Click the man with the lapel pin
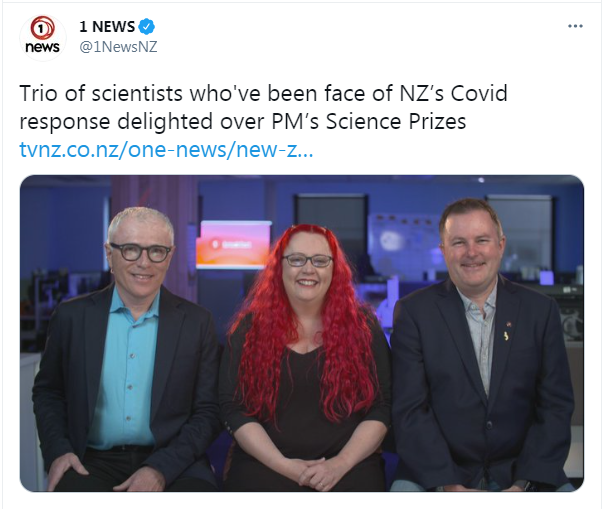Image resolution: width=604 pixels, height=509 pixels. coord(482,347)
